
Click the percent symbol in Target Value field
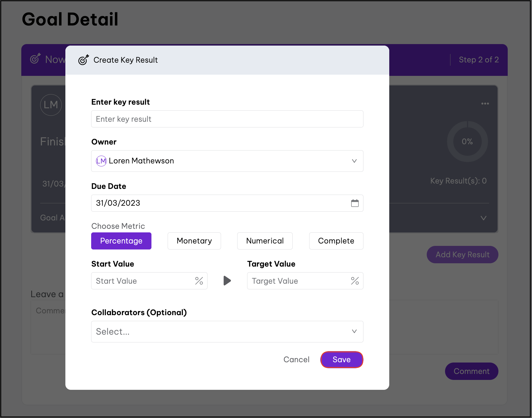point(355,281)
